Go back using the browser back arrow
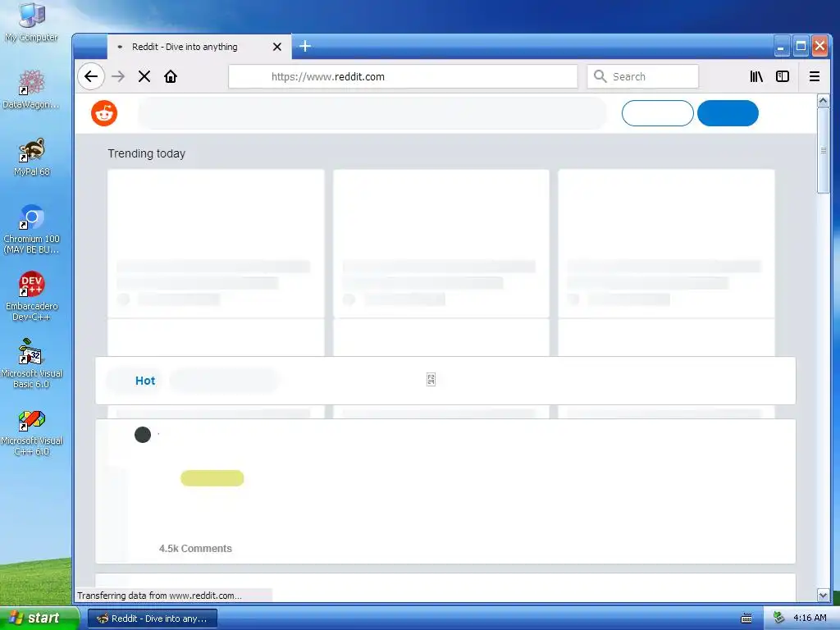The height and width of the screenshot is (630, 840). 91,76
